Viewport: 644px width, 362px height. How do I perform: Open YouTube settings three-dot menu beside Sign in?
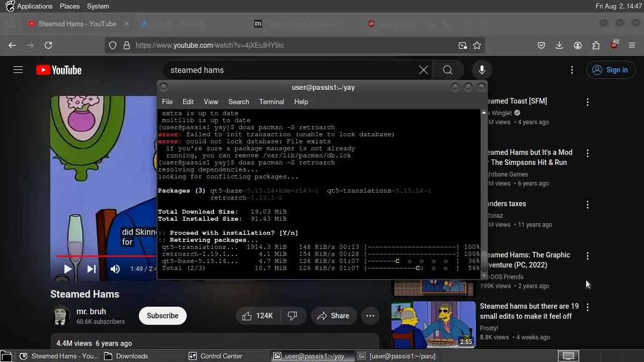pos(572,70)
